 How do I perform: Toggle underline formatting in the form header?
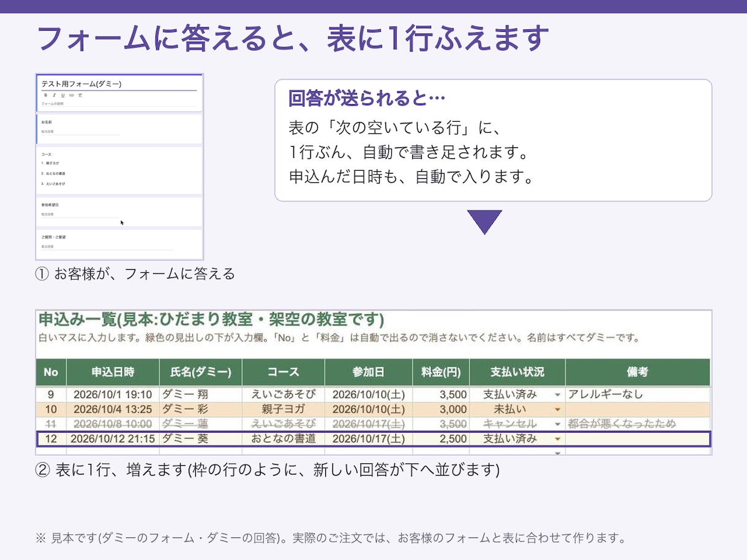(62, 95)
